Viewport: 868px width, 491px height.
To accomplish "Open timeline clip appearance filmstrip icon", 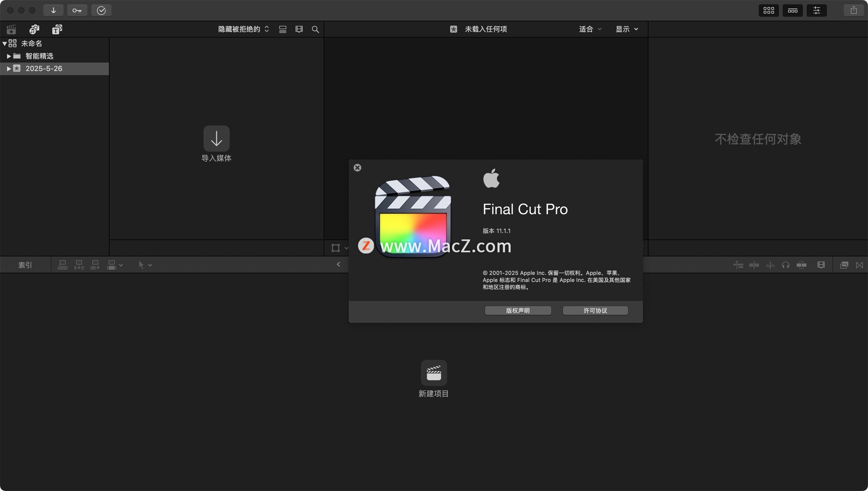I will (x=821, y=265).
